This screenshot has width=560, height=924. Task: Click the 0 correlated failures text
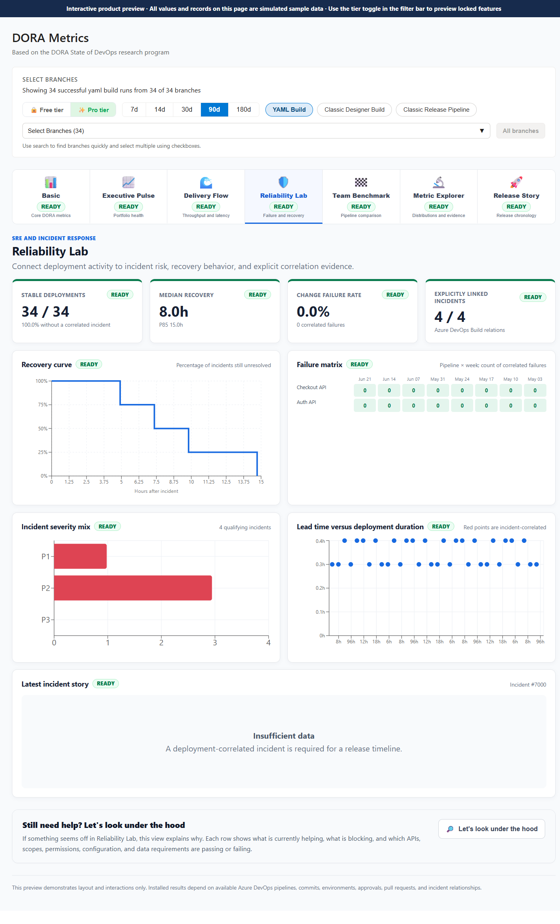coord(321,325)
